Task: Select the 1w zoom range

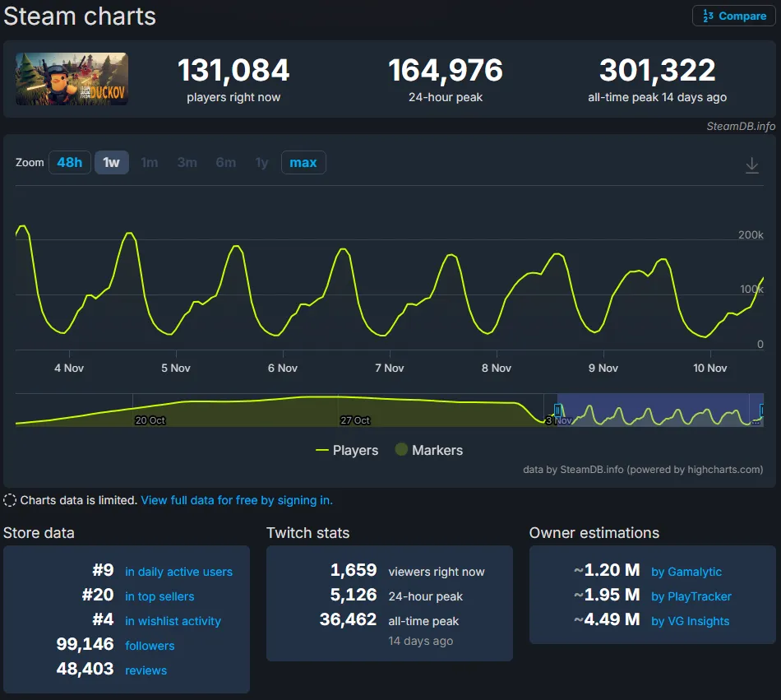Action: [x=111, y=163]
